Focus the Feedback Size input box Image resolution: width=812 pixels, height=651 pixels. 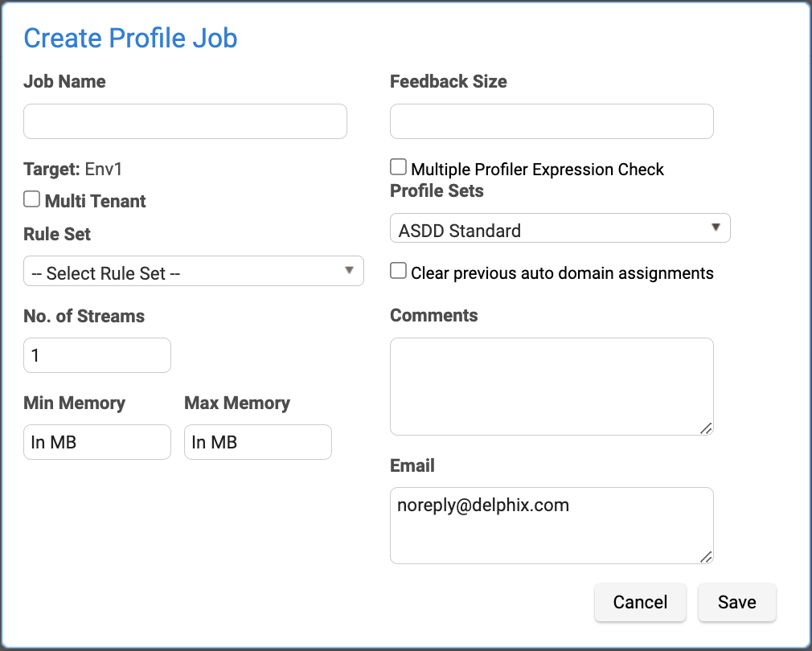552,121
